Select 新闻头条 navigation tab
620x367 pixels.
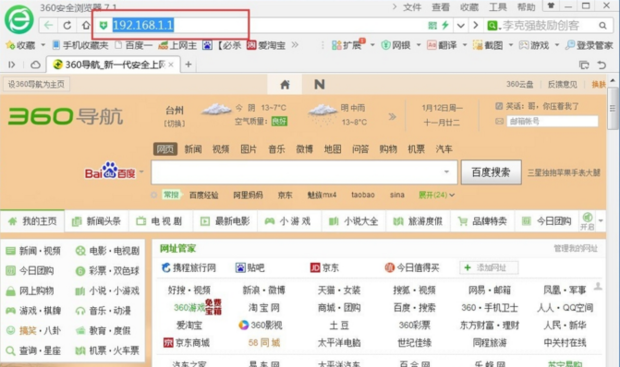pos(96,221)
